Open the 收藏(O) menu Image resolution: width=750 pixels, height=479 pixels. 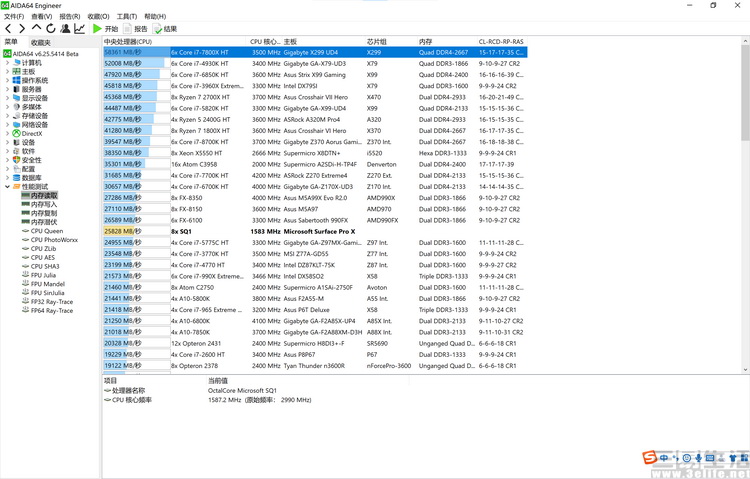tap(99, 16)
